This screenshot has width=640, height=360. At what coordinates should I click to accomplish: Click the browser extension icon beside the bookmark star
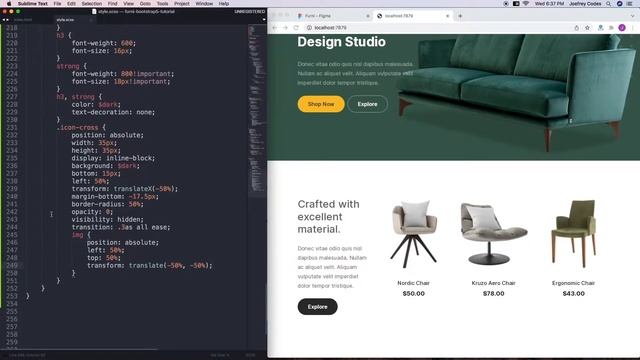click(600, 28)
